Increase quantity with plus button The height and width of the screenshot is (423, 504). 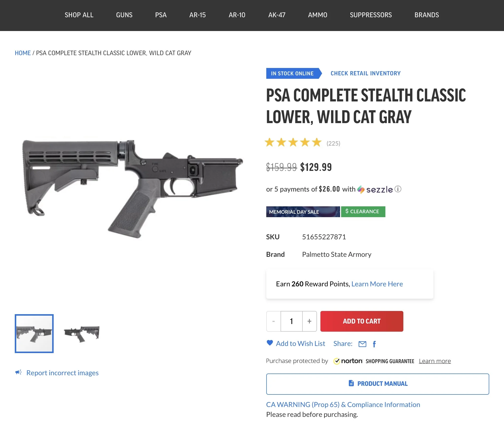pyautogui.click(x=309, y=321)
